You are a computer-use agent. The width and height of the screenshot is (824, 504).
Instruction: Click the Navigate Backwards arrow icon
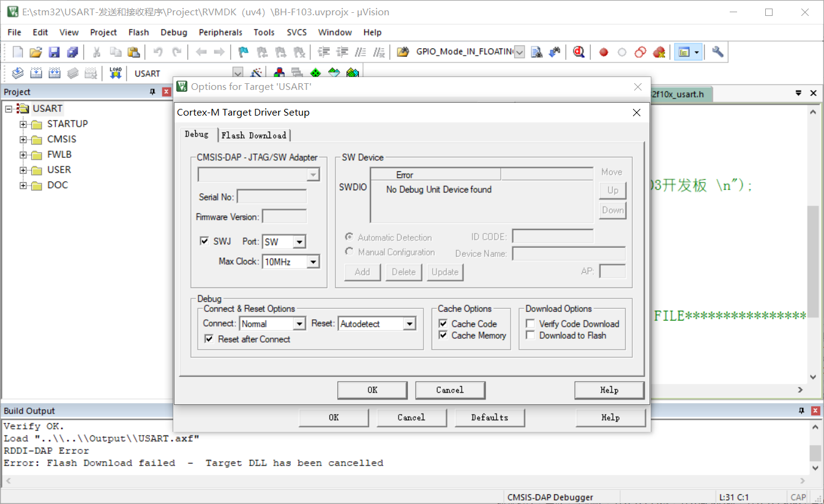pyautogui.click(x=201, y=52)
